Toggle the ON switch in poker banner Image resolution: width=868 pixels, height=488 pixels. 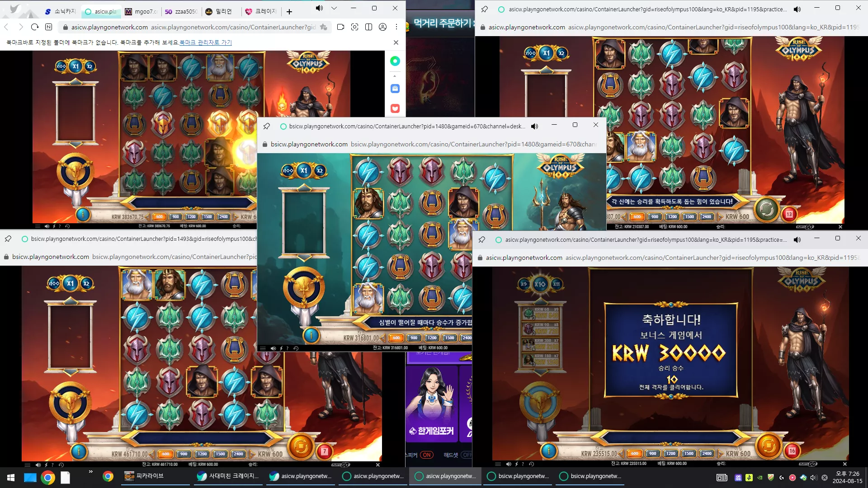(x=426, y=455)
